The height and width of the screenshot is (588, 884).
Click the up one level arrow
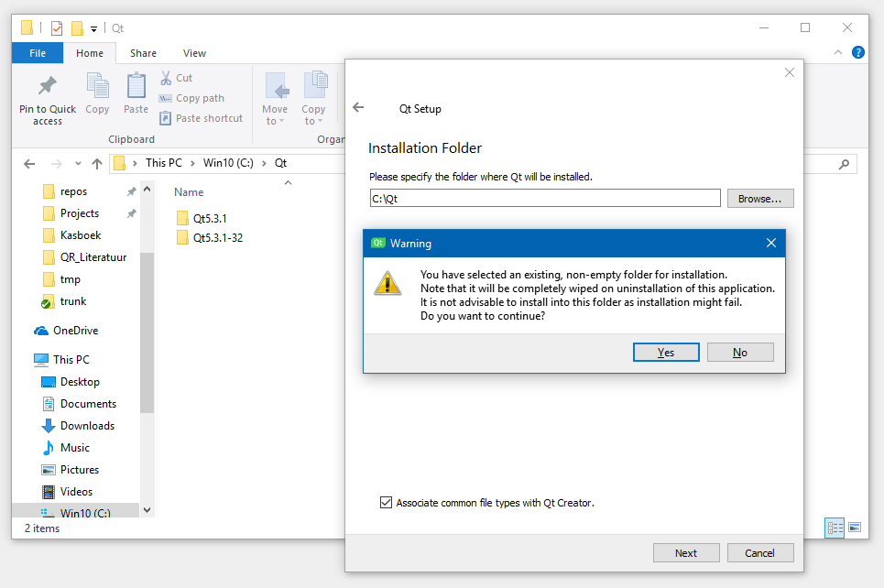[97, 164]
